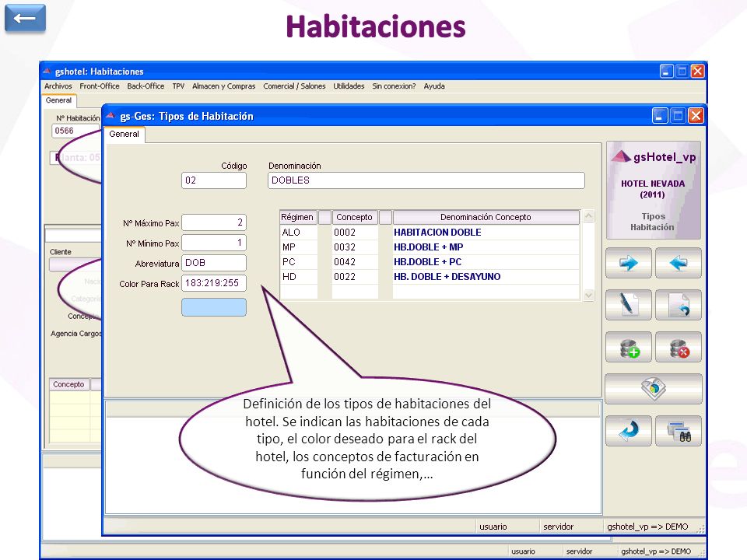Select HB.DOBLE + PC row

coord(486,262)
